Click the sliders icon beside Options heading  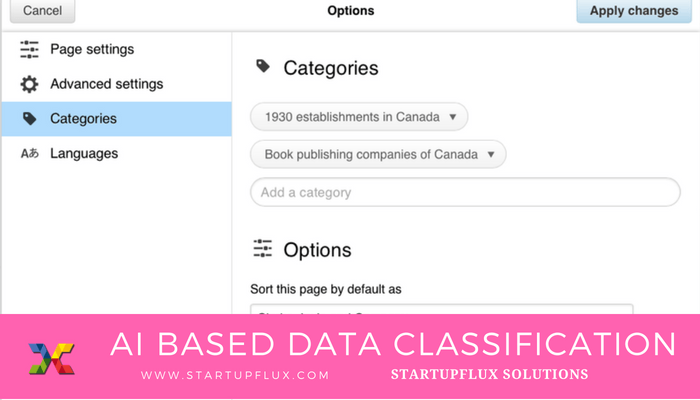[x=262, y=248]
